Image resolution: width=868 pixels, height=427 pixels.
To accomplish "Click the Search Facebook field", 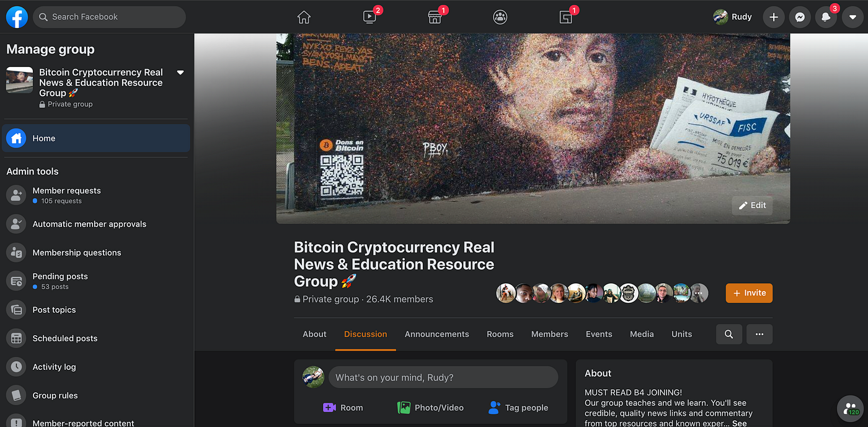I will (x=109, y=17).
